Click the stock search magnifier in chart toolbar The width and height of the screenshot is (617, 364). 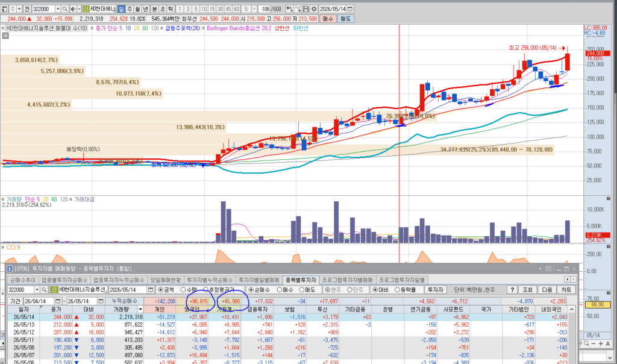coord(65,8)
